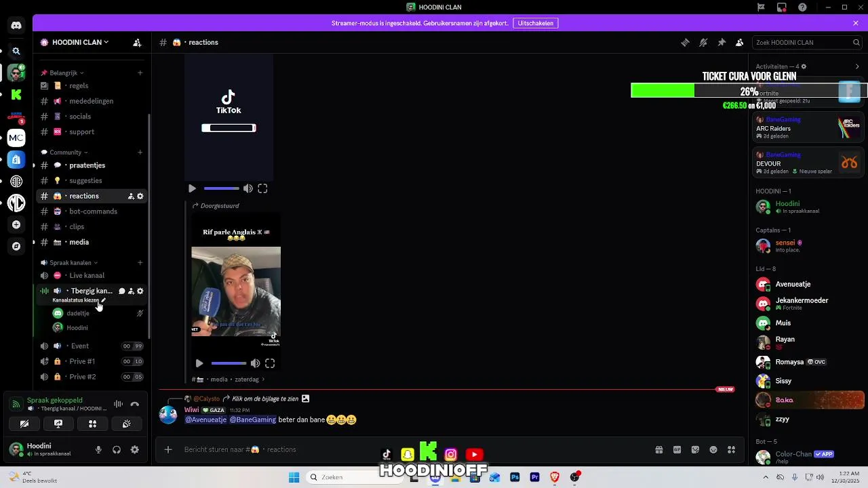Toggle noise suppression waveform icon
Viewport: 868px width, 488px height.
119,404
